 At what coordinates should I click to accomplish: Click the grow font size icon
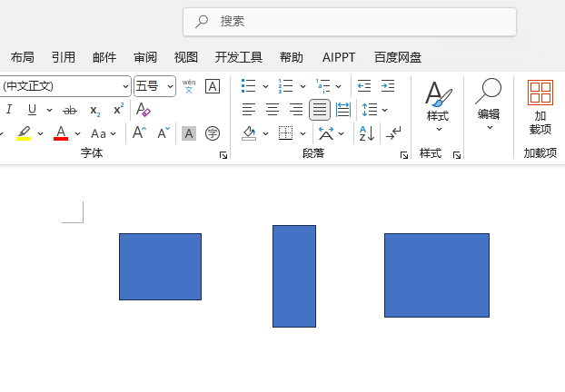139,133
